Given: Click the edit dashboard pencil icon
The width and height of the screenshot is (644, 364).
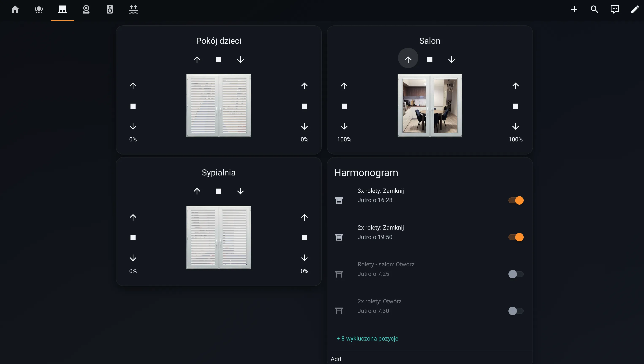Looking at the screenshot, I should (635, 10).
